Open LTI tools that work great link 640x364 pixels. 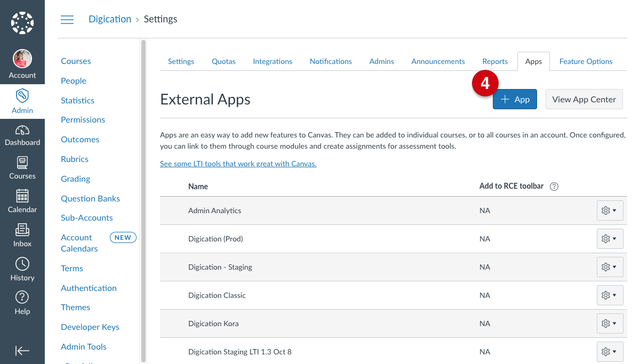pos(238,164)
